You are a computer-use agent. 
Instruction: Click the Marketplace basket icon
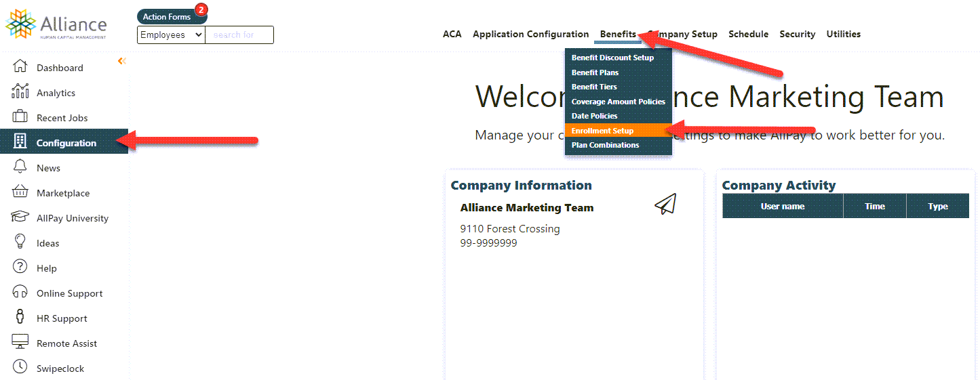coord(20,192)
